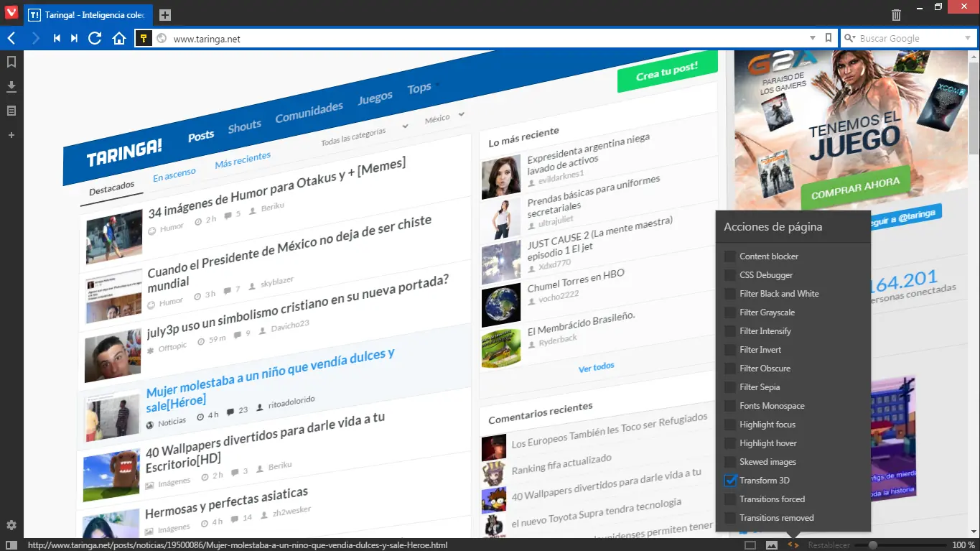Viewport: 980px width, 551px height.
Task: Check Skewed images option
Action: coord(730,462)
